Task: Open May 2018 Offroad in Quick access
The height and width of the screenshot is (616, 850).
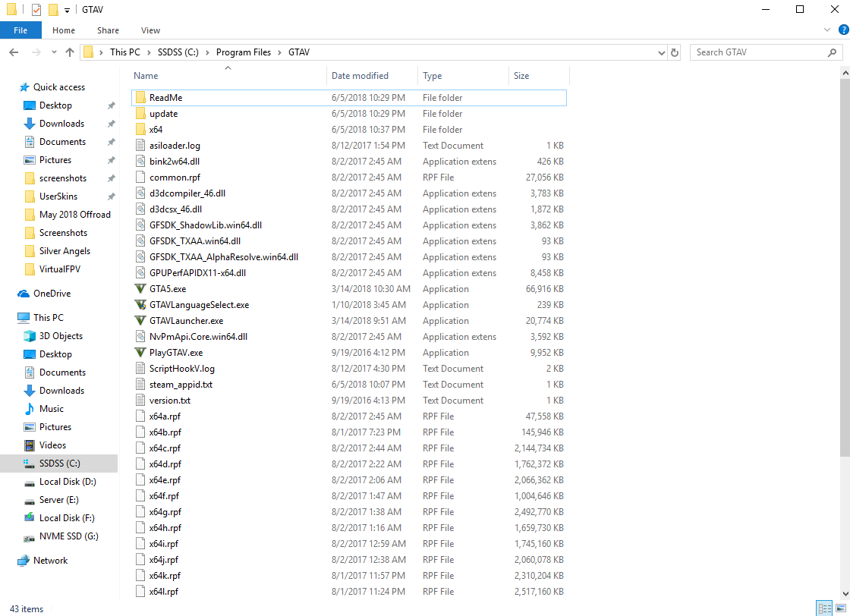Action: pyautogui.click(x=75, y=215)
